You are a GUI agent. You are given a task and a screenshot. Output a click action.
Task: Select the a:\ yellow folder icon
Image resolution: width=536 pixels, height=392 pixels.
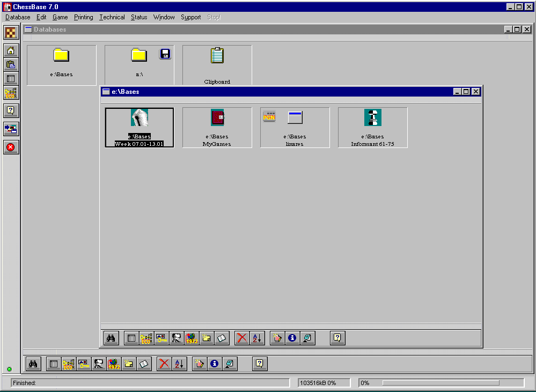[139, 55]
